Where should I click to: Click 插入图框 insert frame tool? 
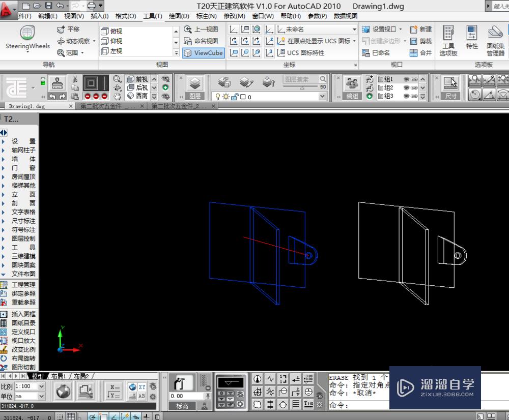(x=18, y=314)
